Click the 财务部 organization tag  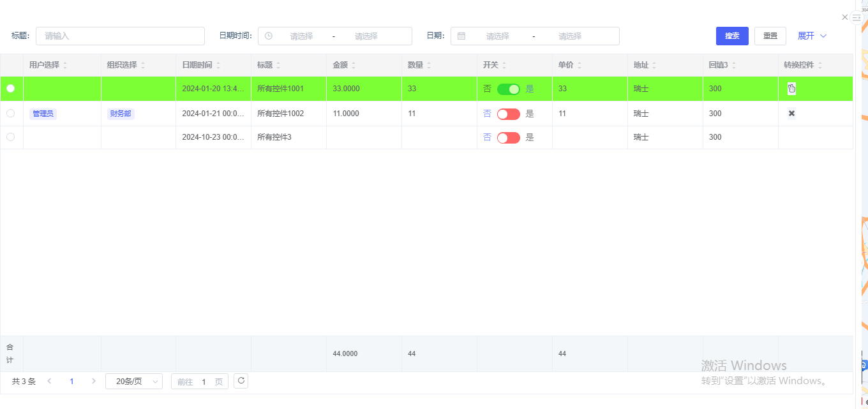[x=121, y=114]
